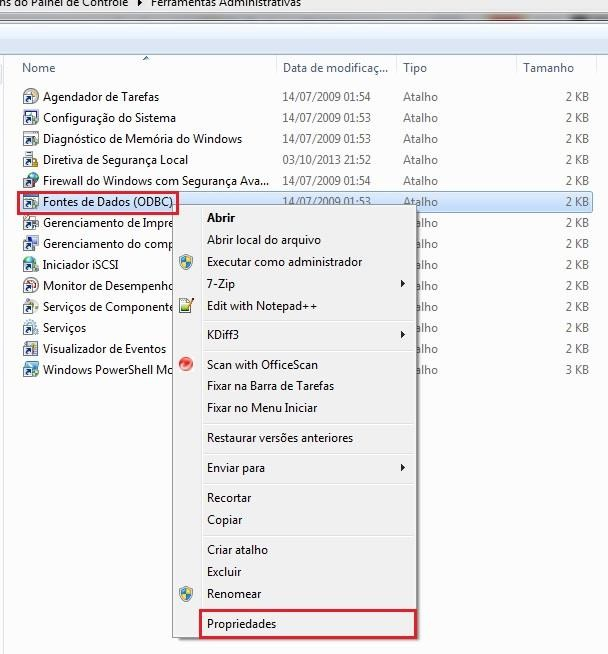Click Gerenciamento do computador shortcut icon
This screenshot has height=654, width=608.
pos(30,244)
